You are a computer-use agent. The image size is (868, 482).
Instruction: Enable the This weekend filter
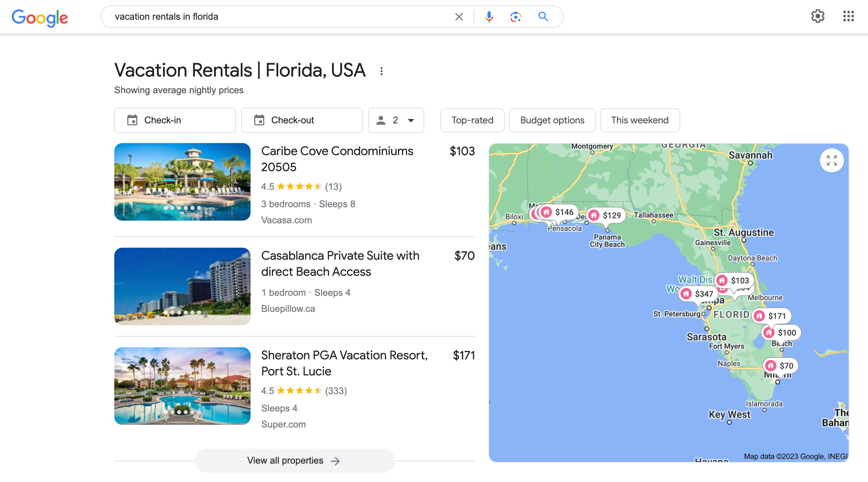pyautogui.click(x=639, y=120)
